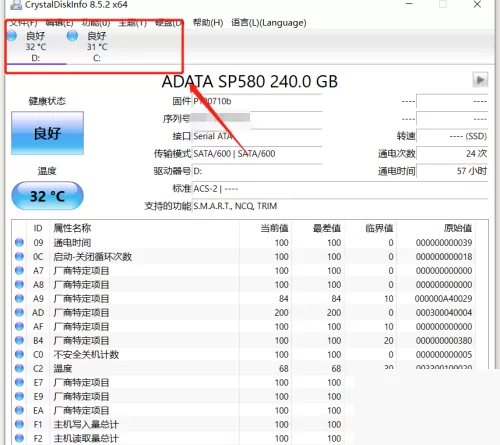
Task: Click status dot in row AF
Action: tap(19, 326)
